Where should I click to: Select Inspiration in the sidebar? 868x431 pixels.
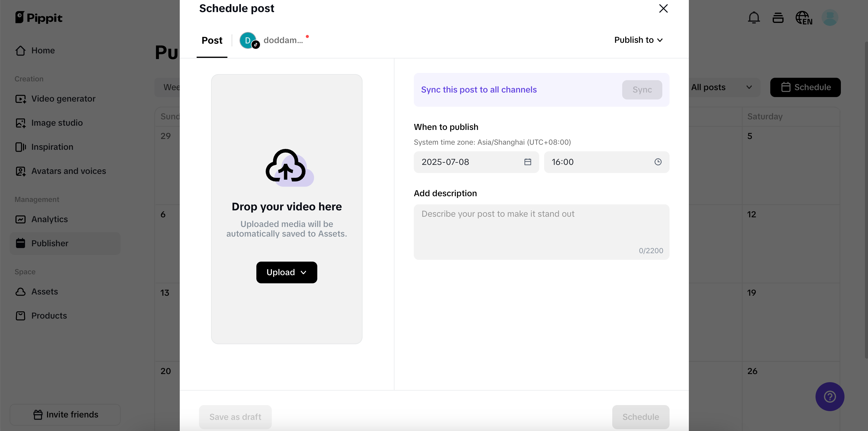pos(52,147)
